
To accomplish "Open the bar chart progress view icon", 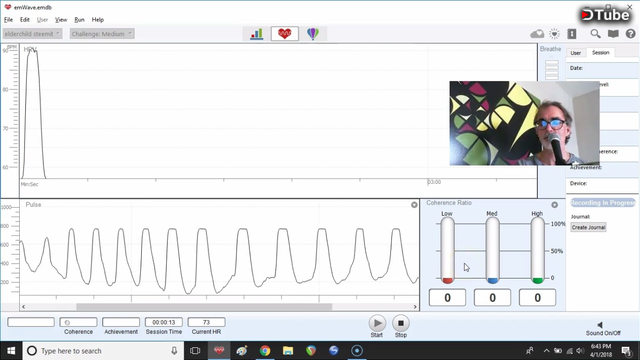I will click(x=257, y=33).
